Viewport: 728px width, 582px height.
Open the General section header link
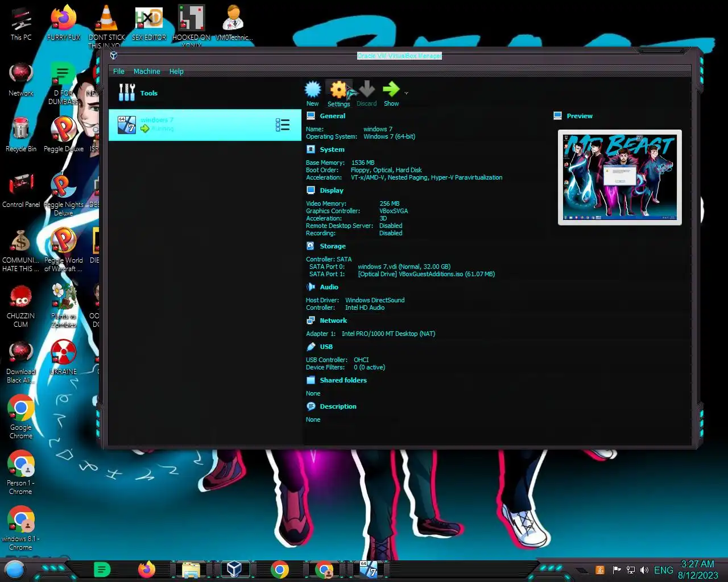333,116
